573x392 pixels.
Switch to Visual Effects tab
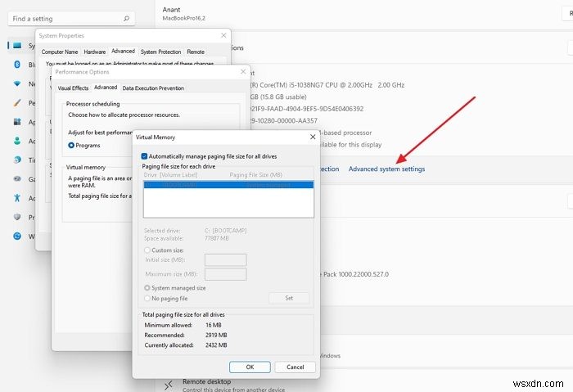click(x=73, y=88)
